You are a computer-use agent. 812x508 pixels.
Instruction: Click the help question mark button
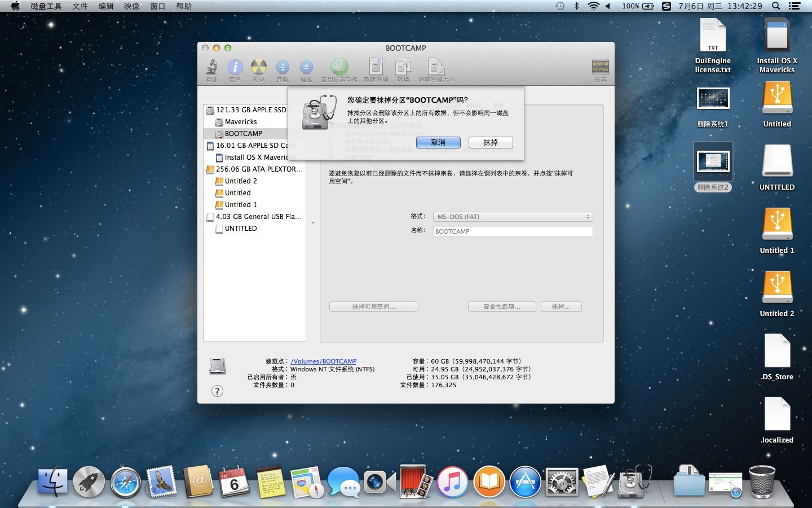click(x=217, y=391)
